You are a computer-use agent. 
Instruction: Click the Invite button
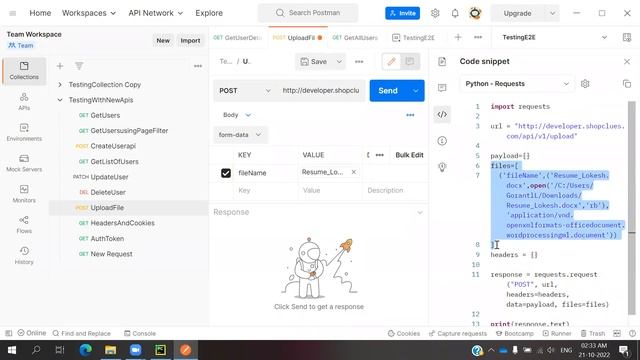pos(402,13)
